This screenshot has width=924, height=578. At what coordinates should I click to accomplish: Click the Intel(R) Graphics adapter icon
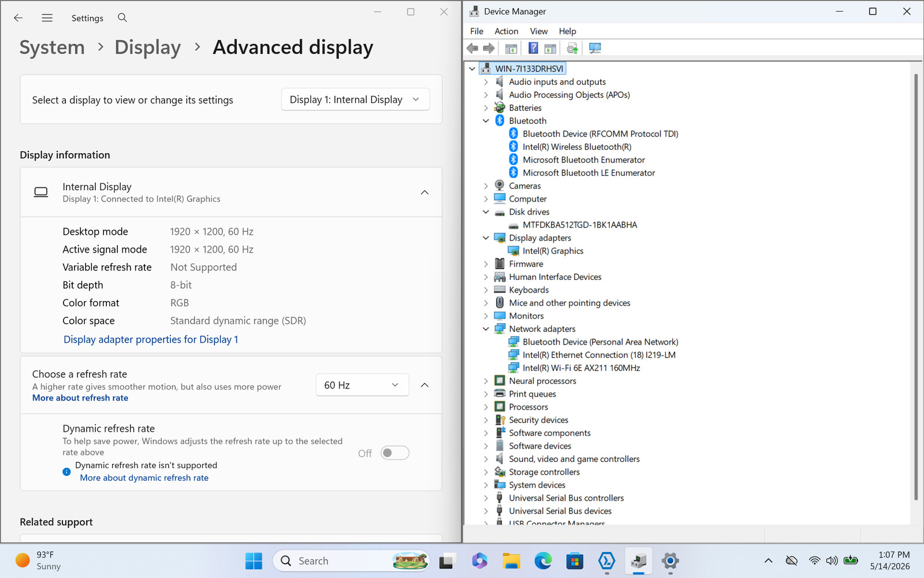[x=513, y=251]
